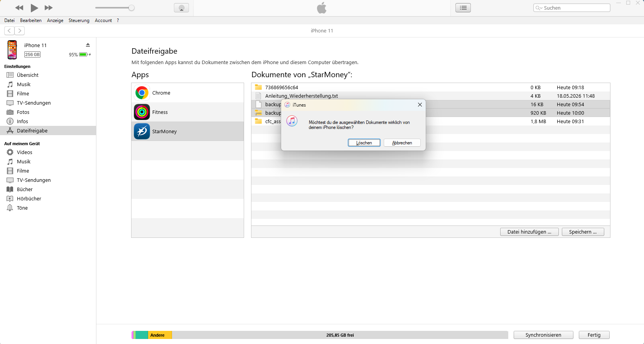Screen dimensions: 644x344
Task: Click the Synchronisieren button
Action: 543,335
